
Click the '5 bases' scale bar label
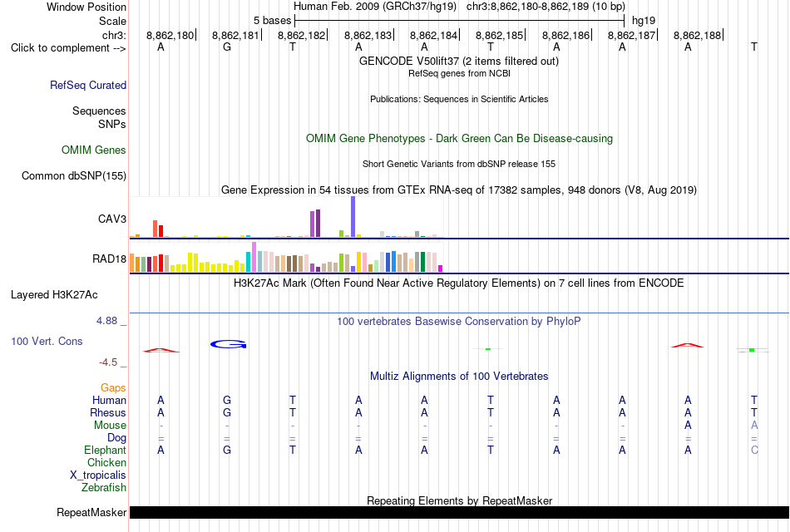pyautogui.click(x=272, y=21)
